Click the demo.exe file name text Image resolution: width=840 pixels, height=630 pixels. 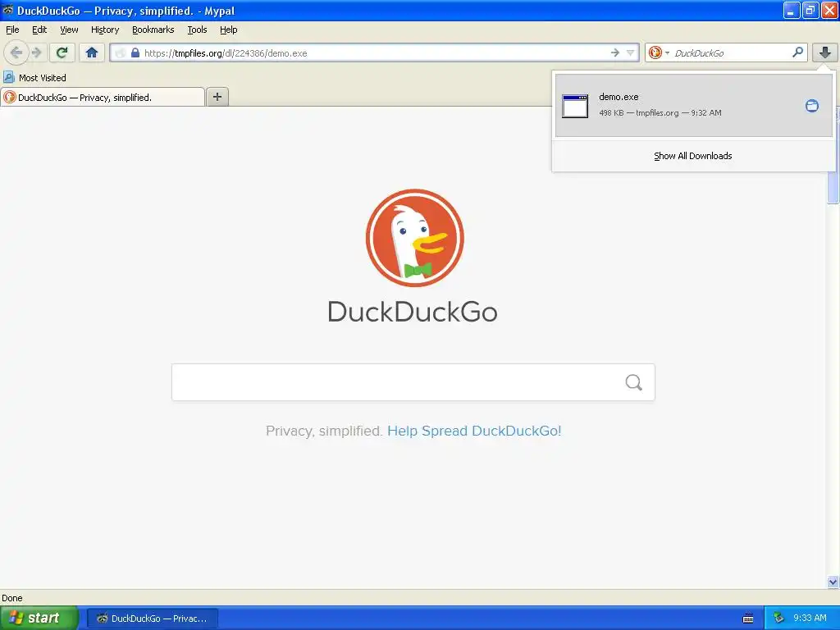pyautogui.click(x=619, y=97)
